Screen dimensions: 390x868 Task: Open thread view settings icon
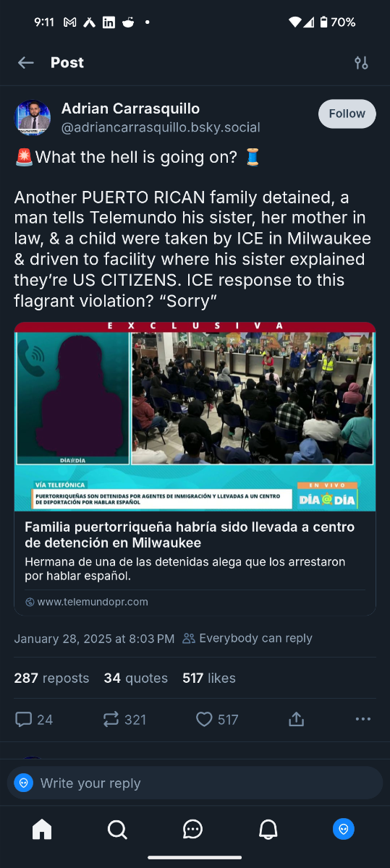pos(361,63)
